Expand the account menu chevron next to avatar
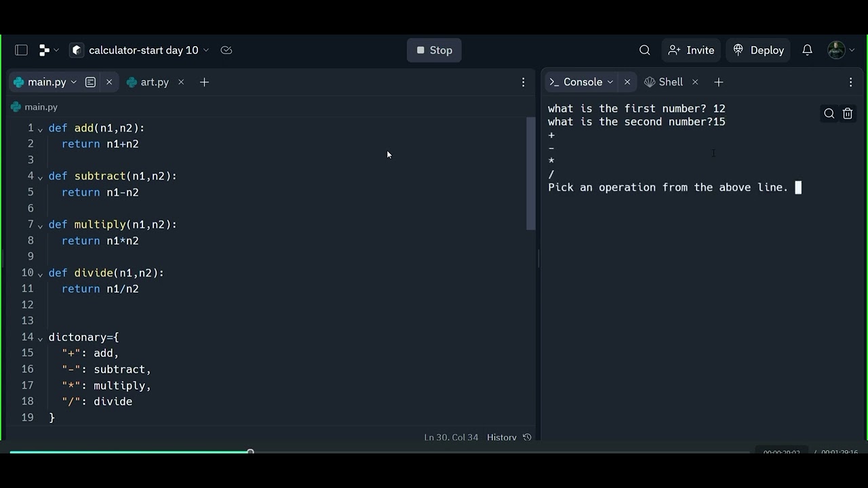 852,50
